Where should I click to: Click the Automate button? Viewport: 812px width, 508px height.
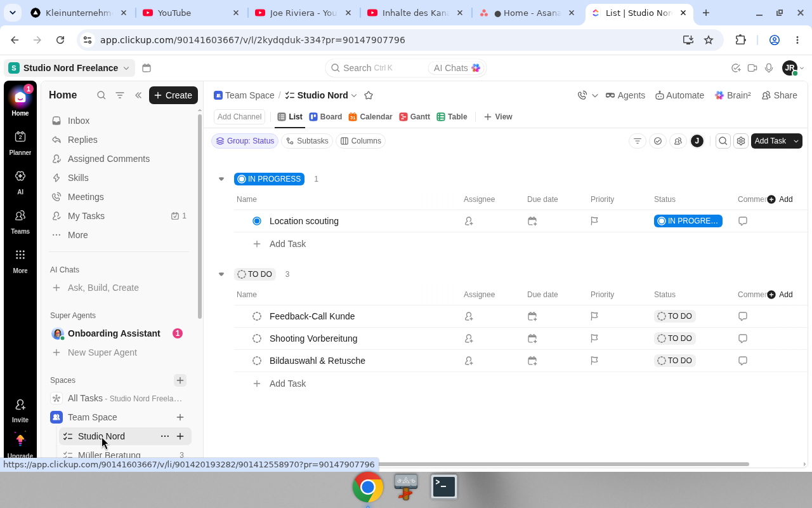[679, 95]
